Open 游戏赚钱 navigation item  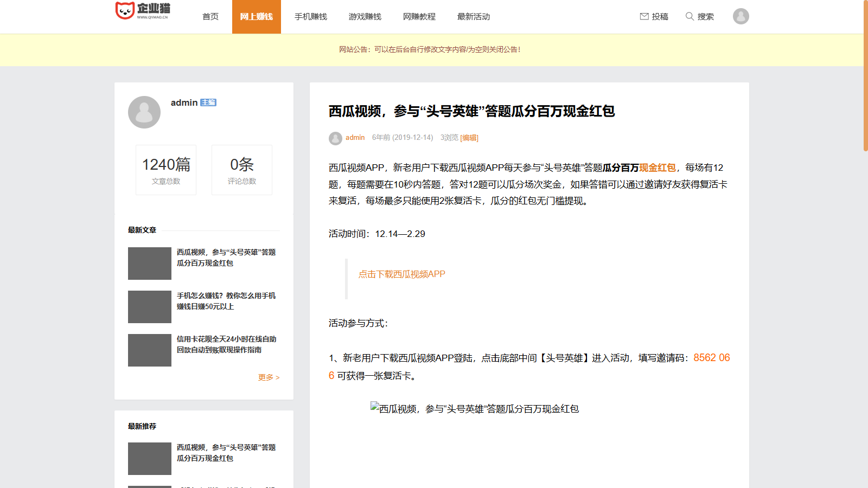(x=365, y=17)
